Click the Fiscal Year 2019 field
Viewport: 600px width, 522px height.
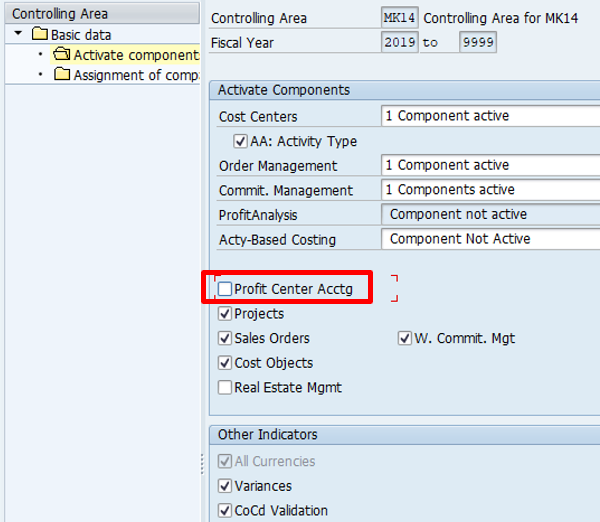400,43
